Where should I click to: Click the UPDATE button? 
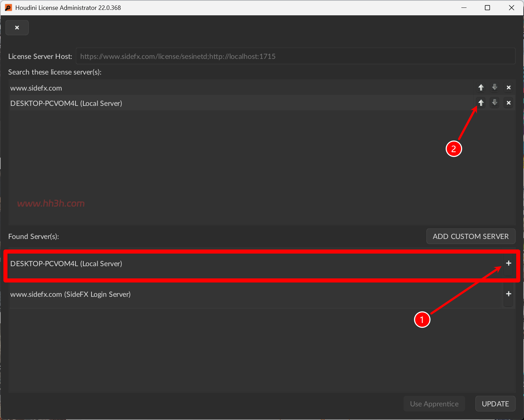click(x=495, y=404)
